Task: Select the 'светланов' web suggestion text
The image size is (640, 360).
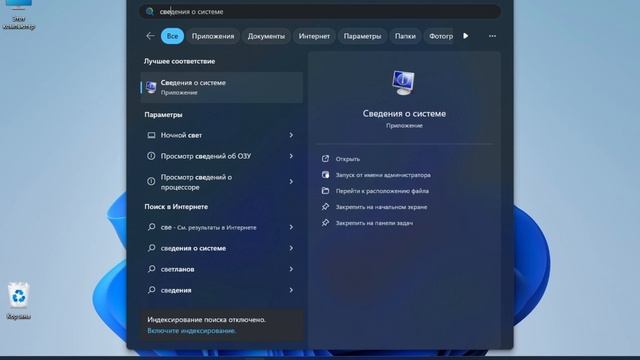Action: pyautogui.click(x=177, y=269)
